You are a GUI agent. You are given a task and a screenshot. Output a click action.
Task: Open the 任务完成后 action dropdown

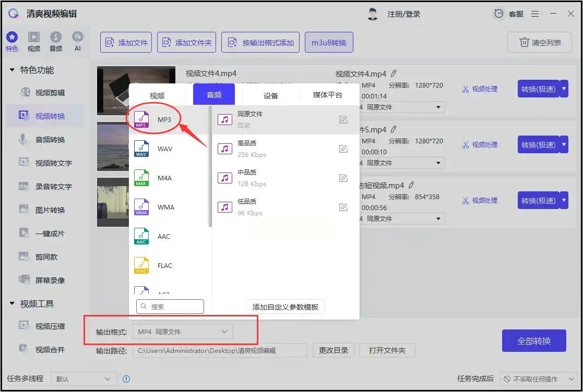537,379
